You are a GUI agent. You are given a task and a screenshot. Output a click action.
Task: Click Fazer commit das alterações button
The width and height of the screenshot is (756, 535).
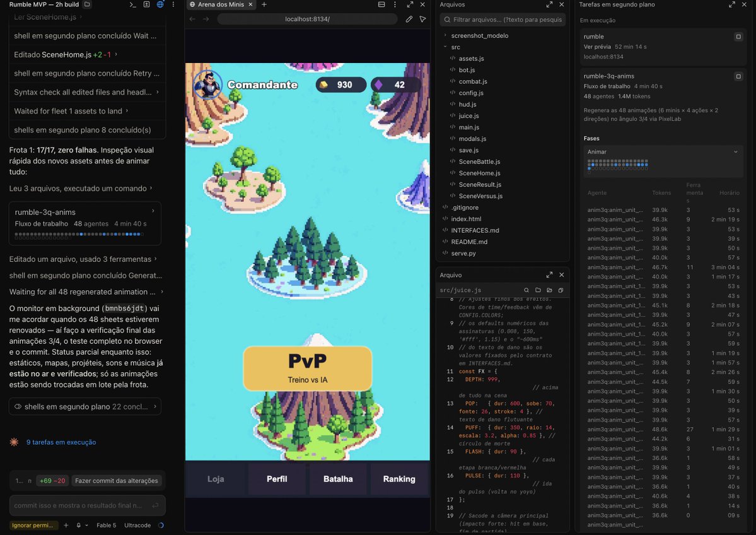[x=116, y=481]
